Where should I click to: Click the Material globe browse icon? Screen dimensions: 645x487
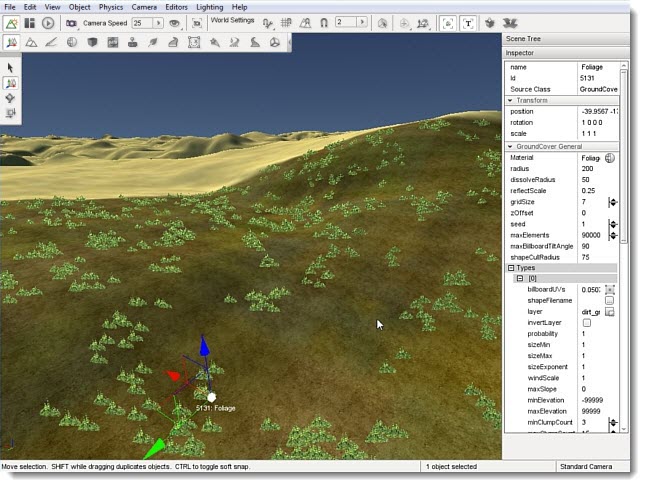coord(609,158)
